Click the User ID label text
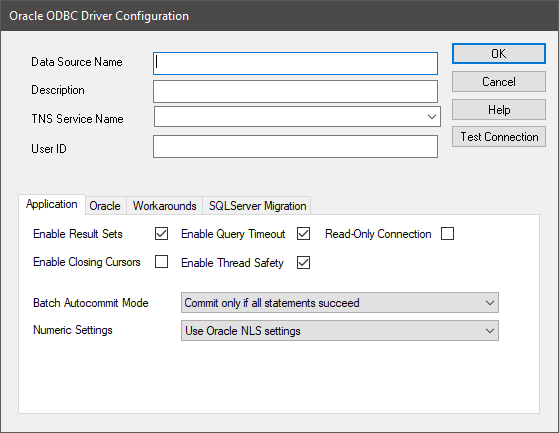The image size is (559, 433). (x=49, y=149)
